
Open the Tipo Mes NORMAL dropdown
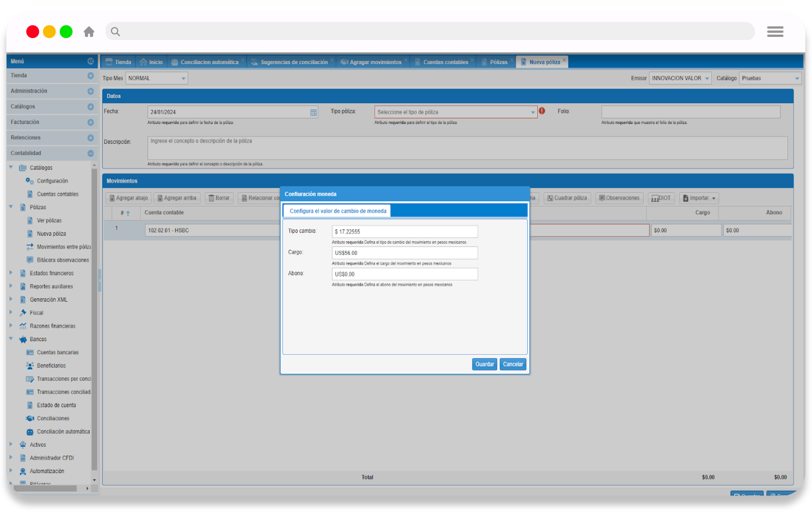pyautogui.click(x=183, y=78)
